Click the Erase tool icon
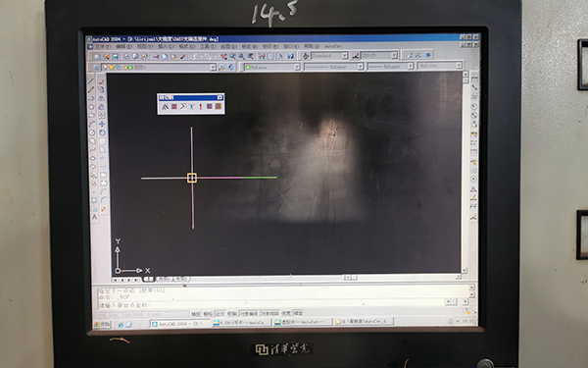Screen dimensions: 588x368 pos(101,81)
